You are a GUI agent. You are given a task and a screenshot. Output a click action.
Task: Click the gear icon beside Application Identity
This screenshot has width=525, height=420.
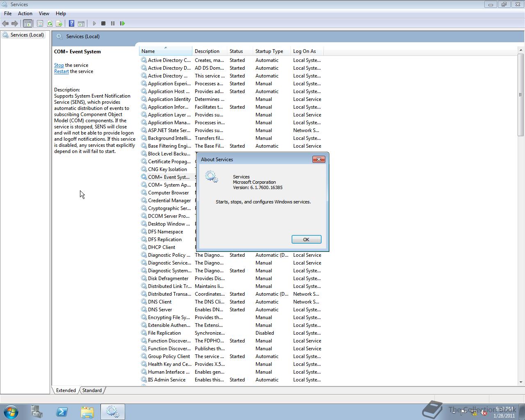pyautogui.click(x=144, y=99)
